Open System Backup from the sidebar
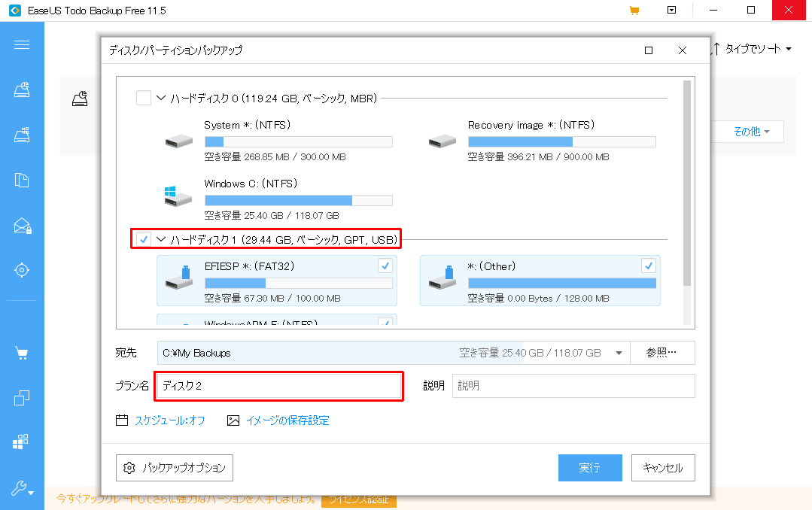The image size is (812, 510). pos(22,135)
